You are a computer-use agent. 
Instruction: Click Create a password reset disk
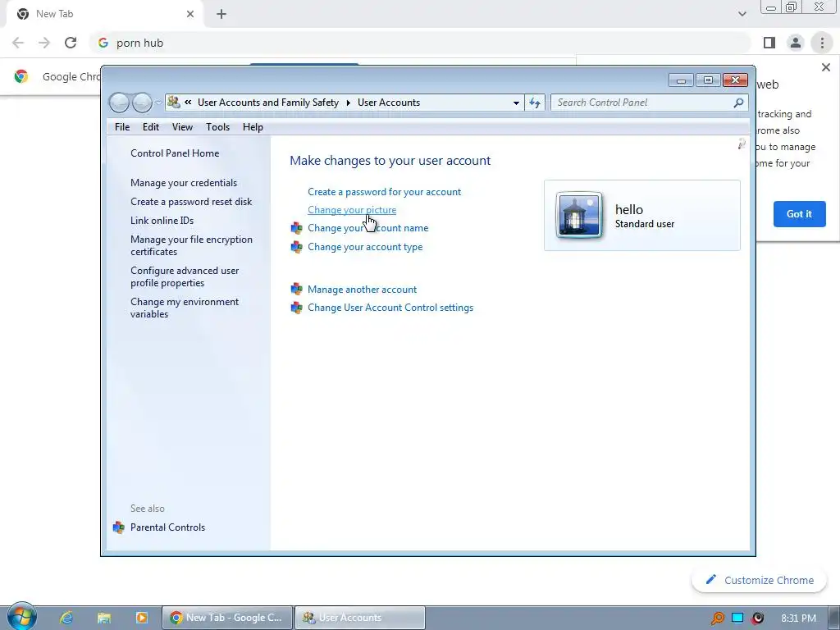(x=191, y=202)
